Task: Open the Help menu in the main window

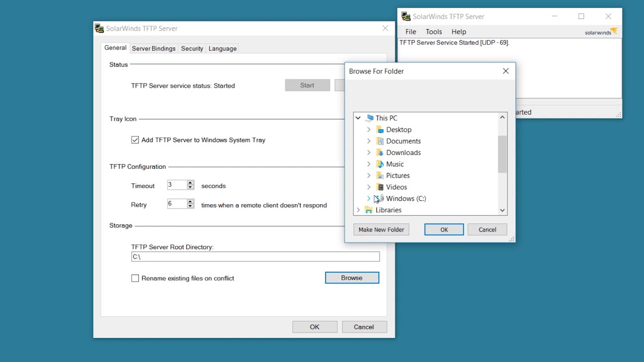Action: [x=459, y=32]
